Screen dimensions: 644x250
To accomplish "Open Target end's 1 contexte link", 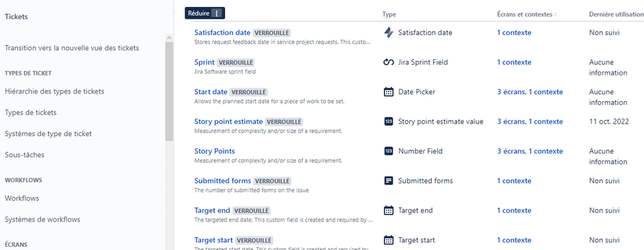I will click(514, 211).
